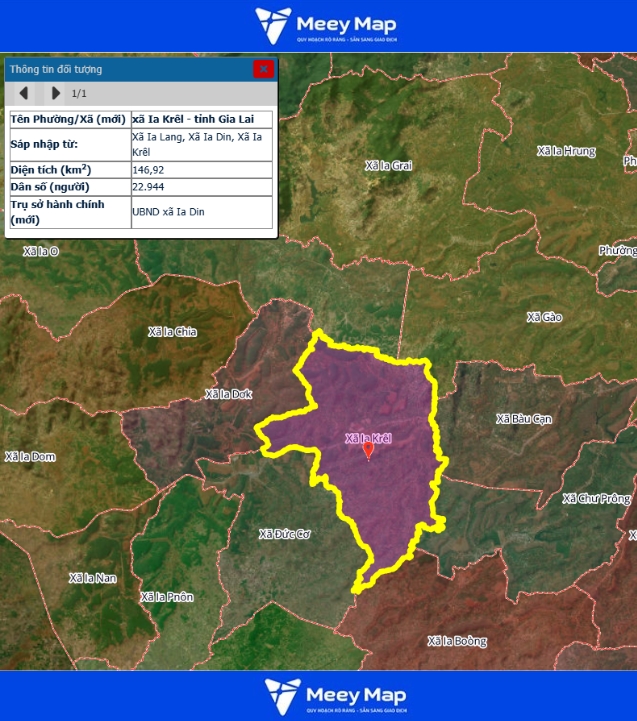The height and width of the screenshot is (721, 637).
Task: Click the Xã Bàu Cạn region label
Action: click(x=524, y=419)
